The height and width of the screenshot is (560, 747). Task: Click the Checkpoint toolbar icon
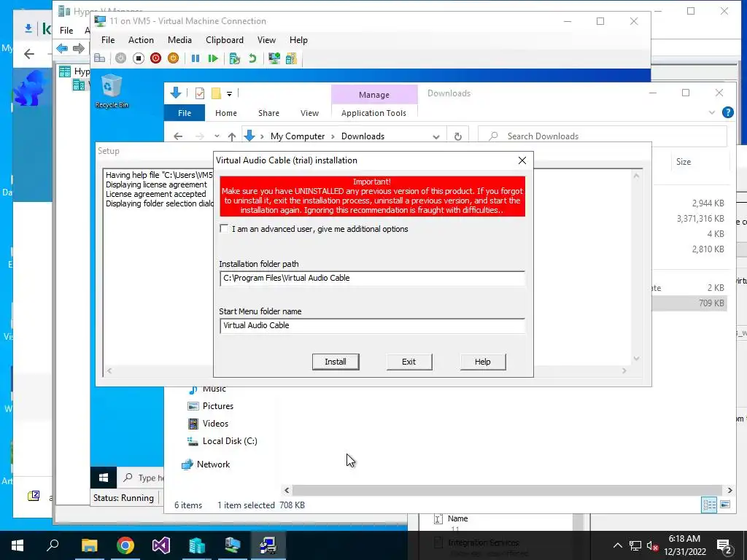(234, 58)
